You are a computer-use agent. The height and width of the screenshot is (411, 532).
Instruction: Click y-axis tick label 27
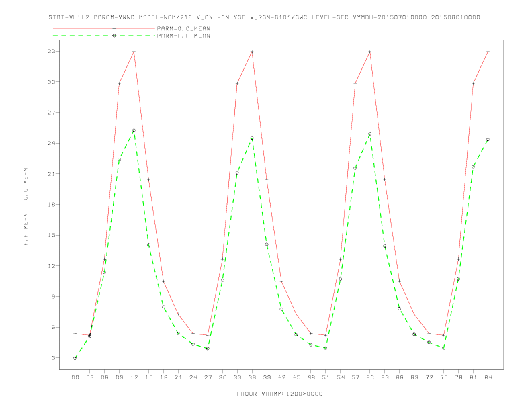point(51,113)
